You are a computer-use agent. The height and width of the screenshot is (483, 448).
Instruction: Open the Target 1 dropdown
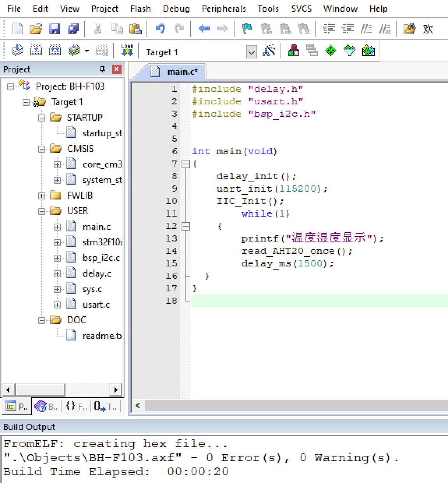tap(252, 52)
